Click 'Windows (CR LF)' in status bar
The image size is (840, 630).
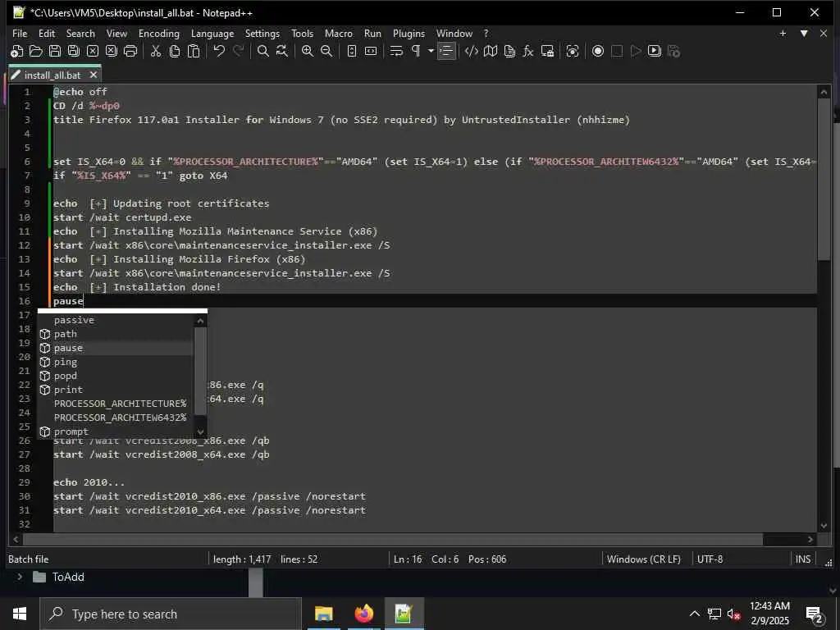(643, 559)
